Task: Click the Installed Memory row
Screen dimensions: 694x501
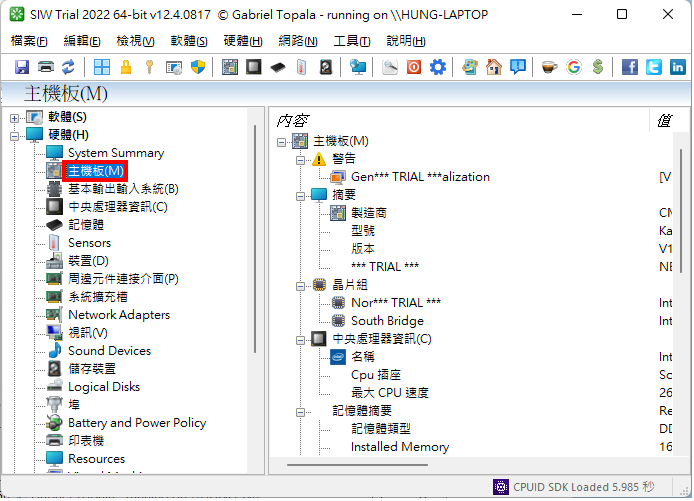Action: 400,448
